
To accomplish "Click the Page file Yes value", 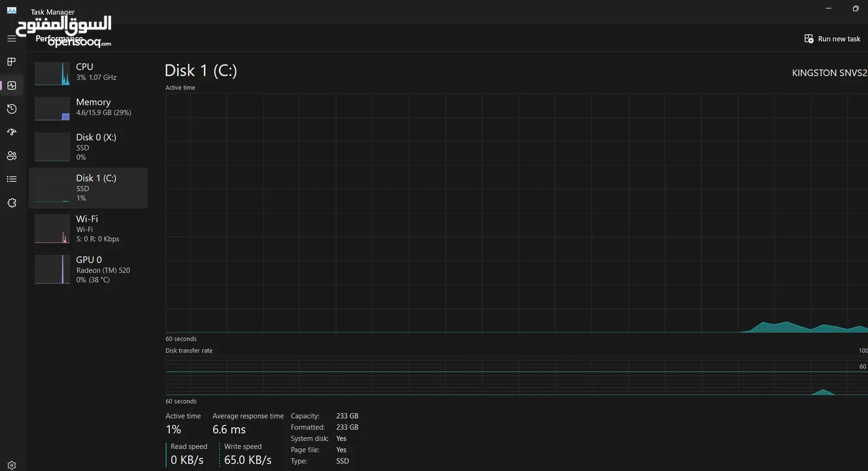I will 341,450.
